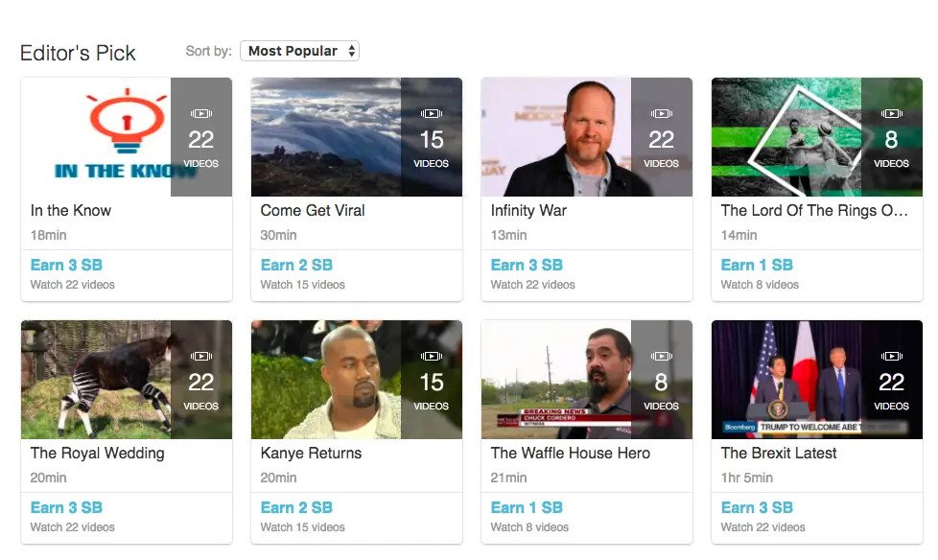Click Earn 1 SB under Waffle House Hero
The image size is (938, 560).
point(527,507)
